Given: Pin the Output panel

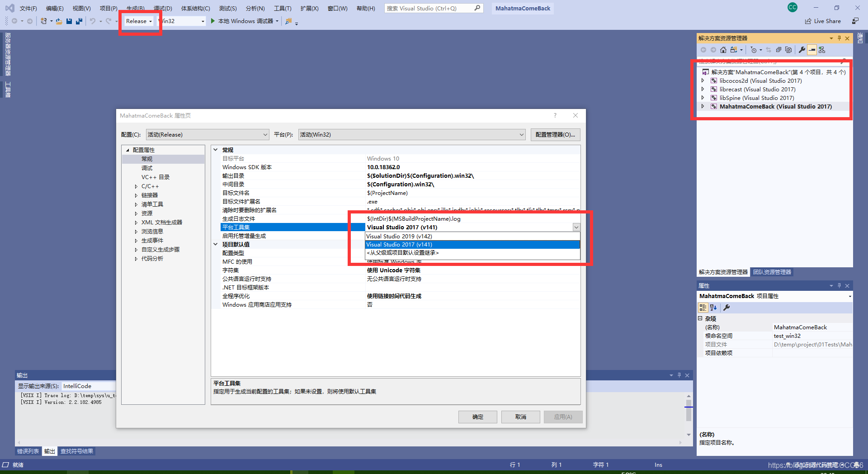Looking at the screenshot, I should click(679, 375).
